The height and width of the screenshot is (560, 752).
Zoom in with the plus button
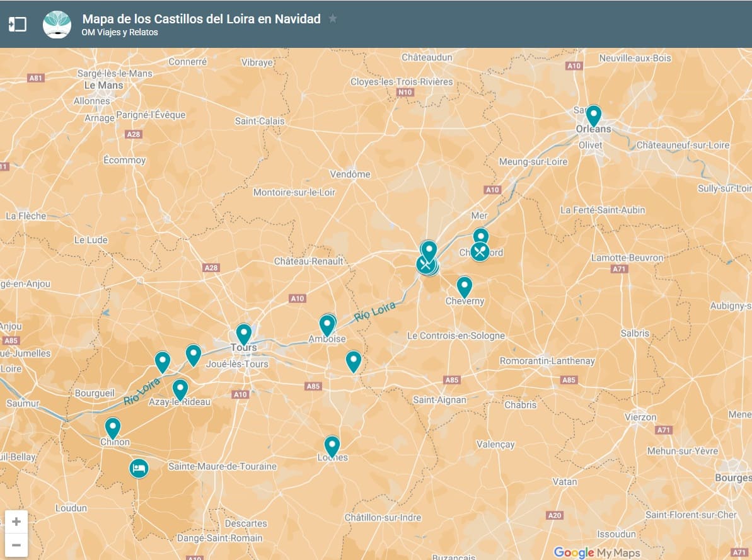16,521
